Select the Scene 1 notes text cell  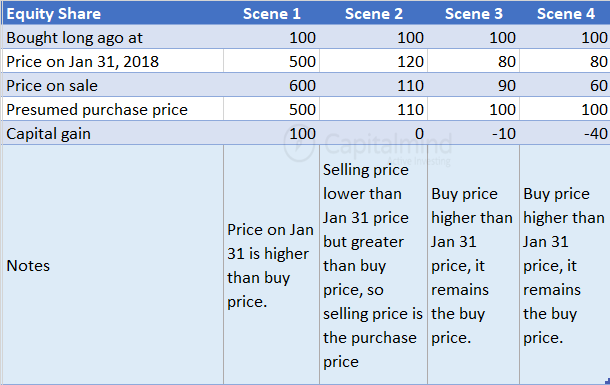pyautogui.click(x=272, y=265)
